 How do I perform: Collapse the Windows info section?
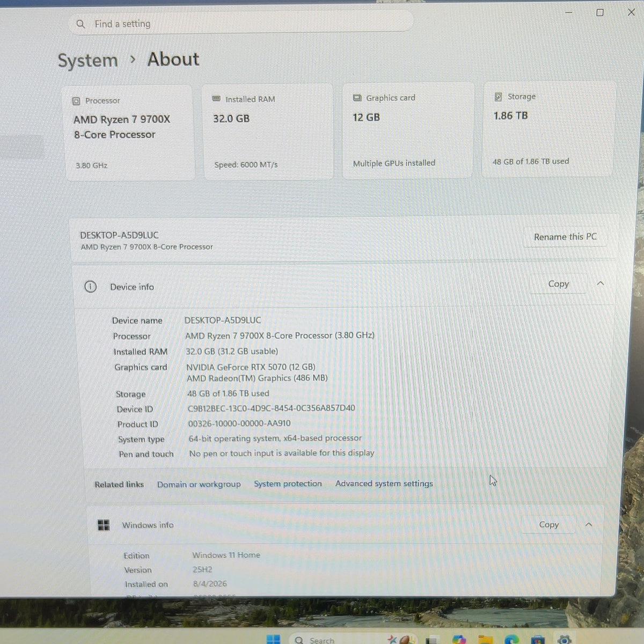click(589, 524)
